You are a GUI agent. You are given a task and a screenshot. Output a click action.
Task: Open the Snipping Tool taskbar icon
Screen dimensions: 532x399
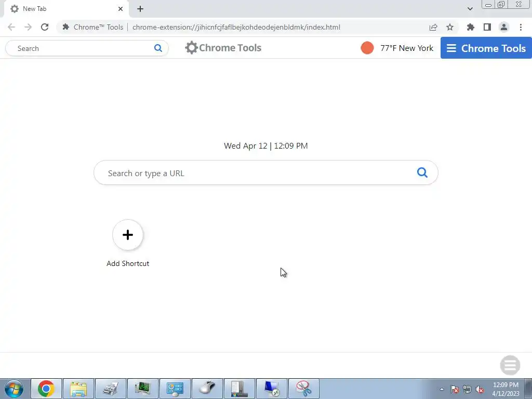coord(304,389)
